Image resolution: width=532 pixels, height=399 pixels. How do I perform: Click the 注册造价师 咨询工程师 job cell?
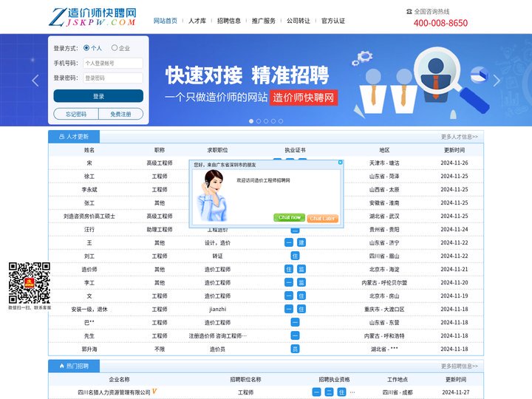tap(218, 335)
